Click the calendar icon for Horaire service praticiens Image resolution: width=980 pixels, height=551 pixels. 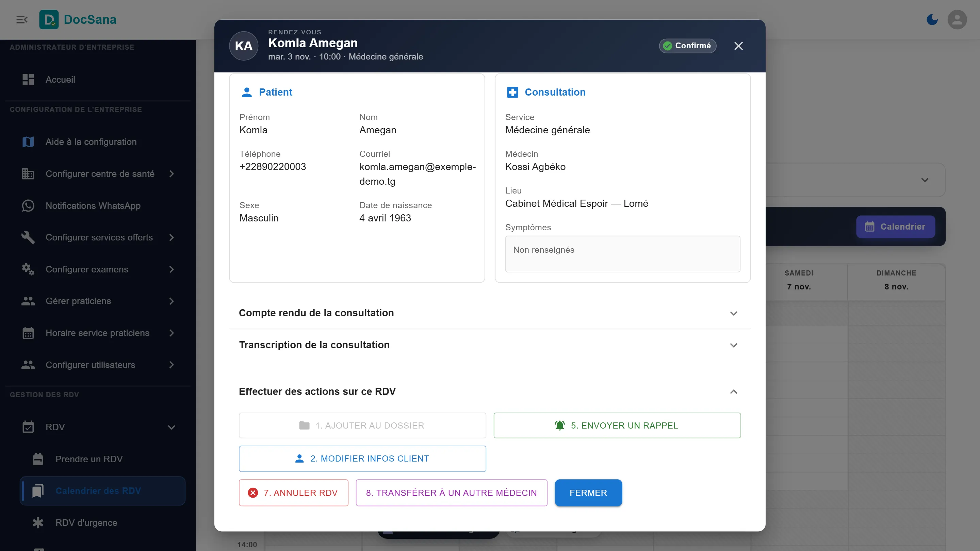pos(28,333)
